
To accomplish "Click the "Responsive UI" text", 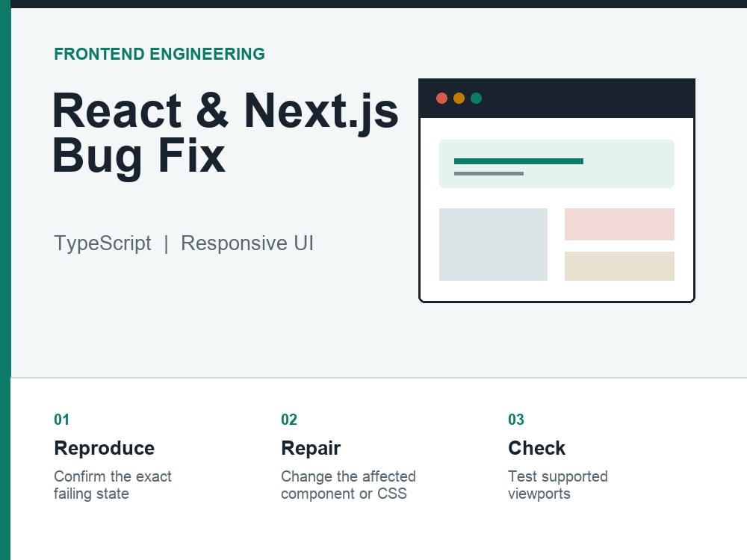I will point(247,243).
